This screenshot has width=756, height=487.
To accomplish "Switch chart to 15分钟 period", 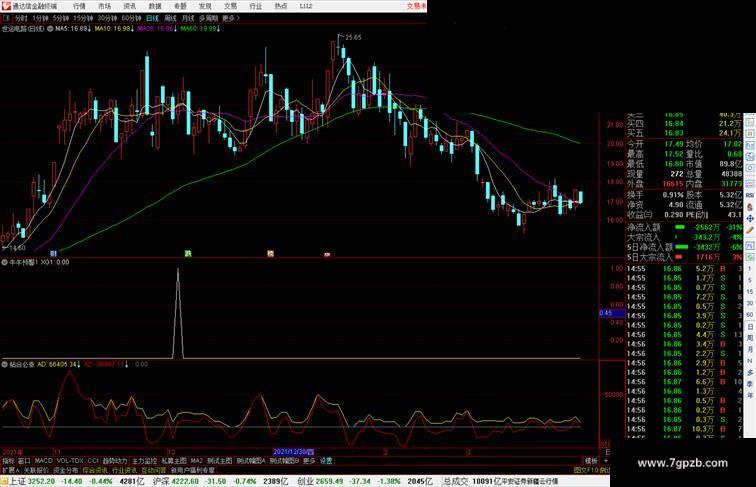I will point(83,18).
